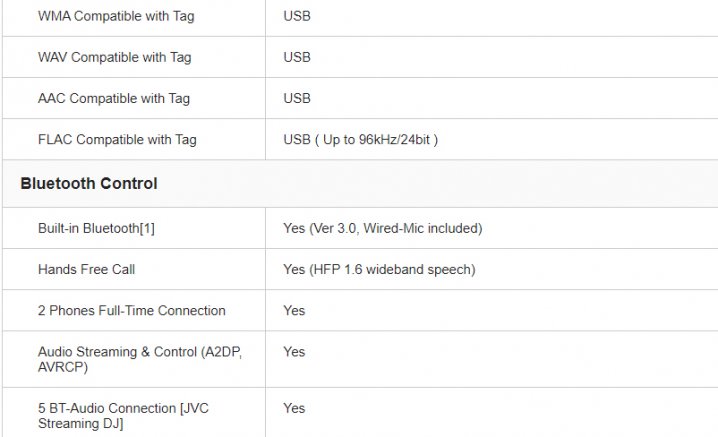Click 2 Phones Full-Time Connection label
The width and height of the screenshot is (718, 437).
pos(132,310)
